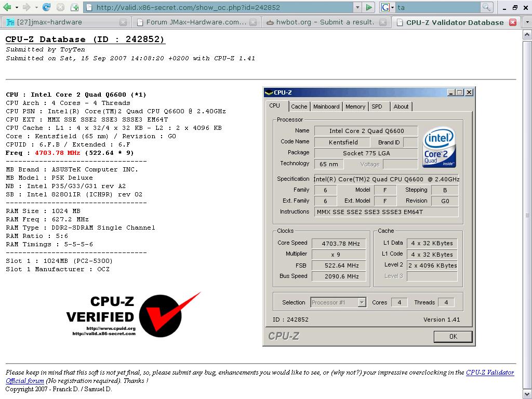Click 'Submitted by ToyTen' text
This screenshot has height=399, width=532.
click(x=46, y=49)
